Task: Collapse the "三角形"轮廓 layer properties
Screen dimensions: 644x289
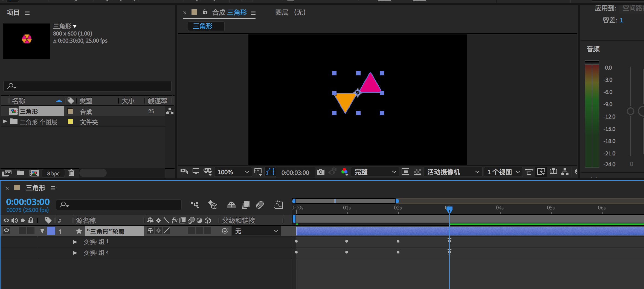Action: [42, 231]
